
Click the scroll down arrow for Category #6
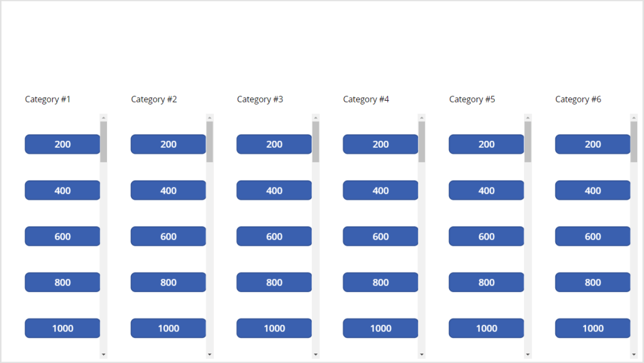[634, 354]
